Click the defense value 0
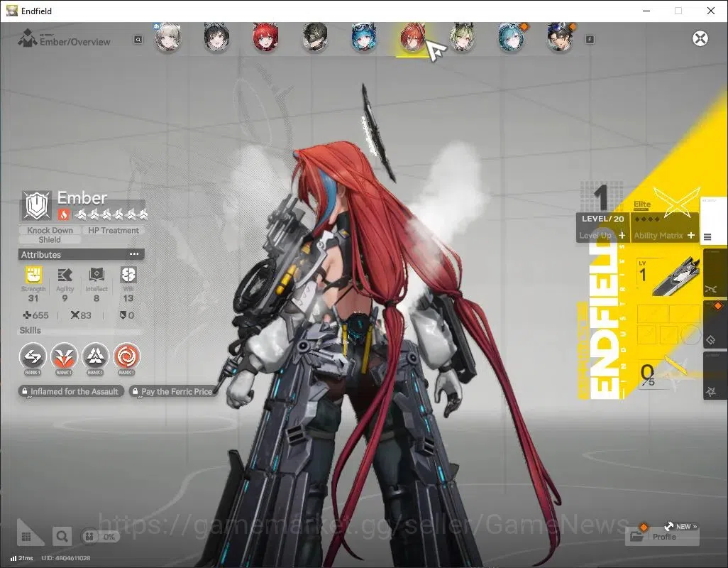728x568 pixels. 127,315
